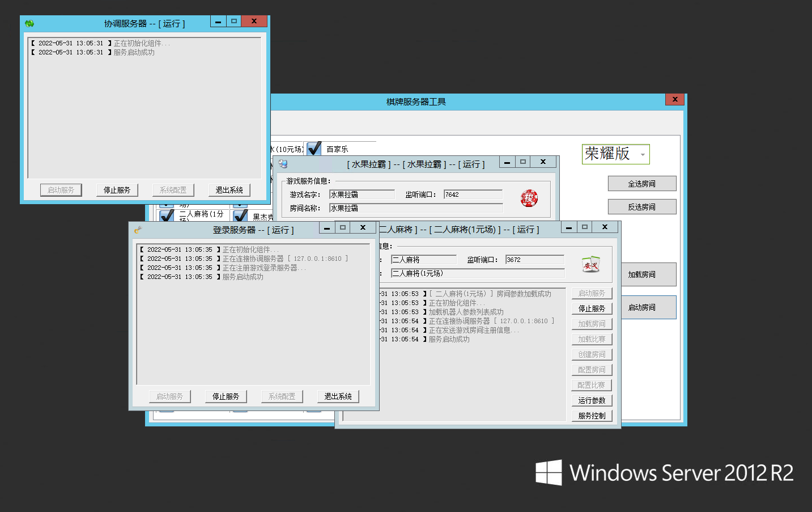Viewport: 812px width, 512px height.
Task: Click the 反选房间 invert selection button
Action: tap(641, 207)
